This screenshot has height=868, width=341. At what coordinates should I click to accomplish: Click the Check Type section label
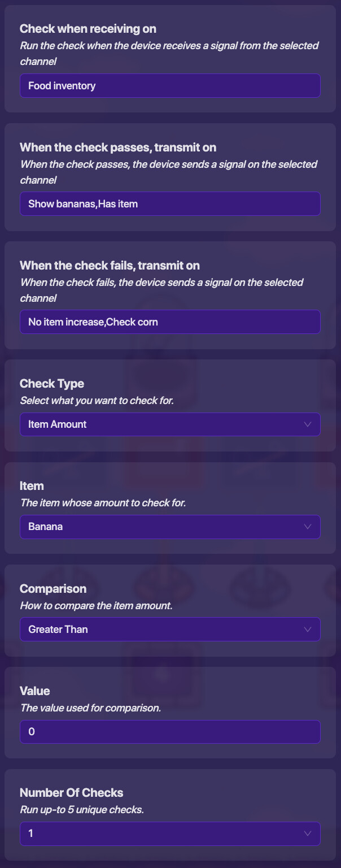click(x=52, y=384)
